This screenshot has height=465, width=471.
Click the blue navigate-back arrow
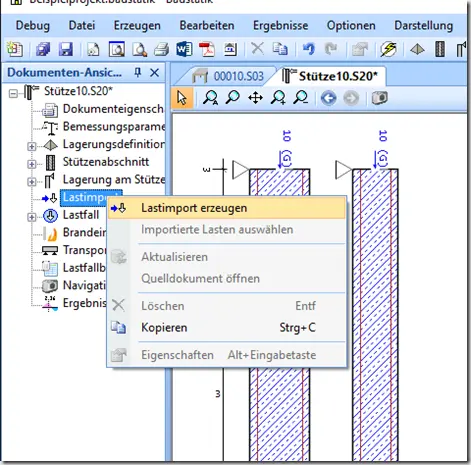[328, 98]
